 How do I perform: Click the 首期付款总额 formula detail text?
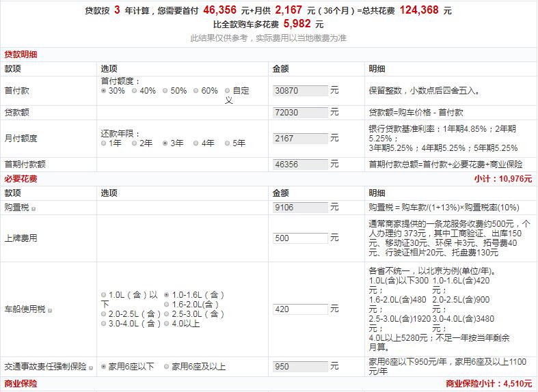[446, 165]
